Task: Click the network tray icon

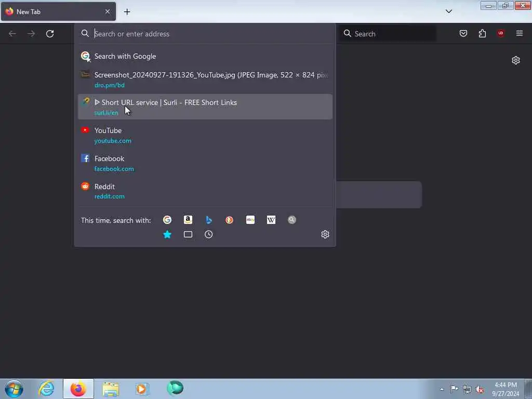Action: (x=467, y=389)
